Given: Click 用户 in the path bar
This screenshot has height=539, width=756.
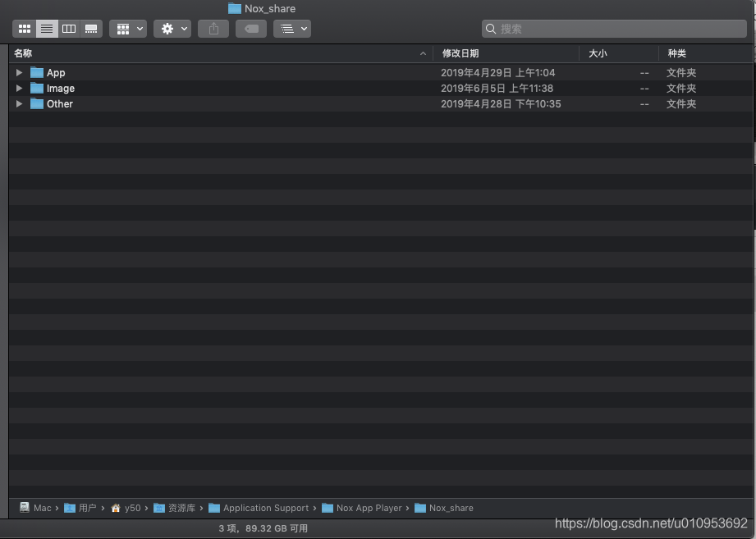Looking at the screenshot, I should tap(80, 508).
